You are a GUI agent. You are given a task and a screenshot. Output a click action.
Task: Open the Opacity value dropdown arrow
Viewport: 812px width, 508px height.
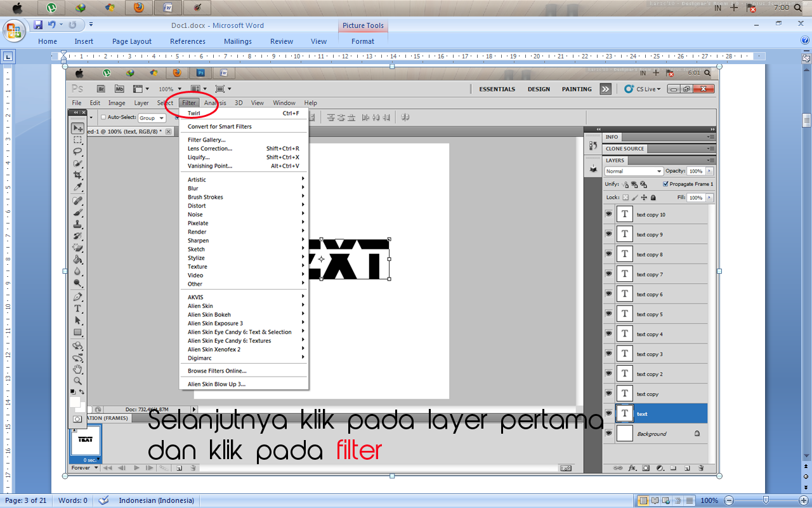pyautogui.click(x=709, y=171)
